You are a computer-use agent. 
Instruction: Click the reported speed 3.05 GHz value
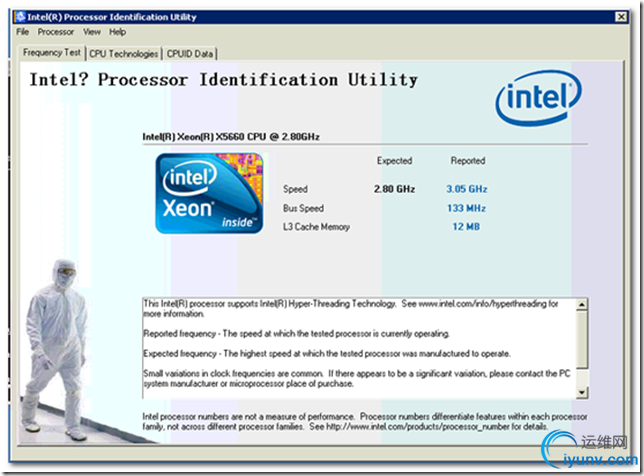point(467,189)
